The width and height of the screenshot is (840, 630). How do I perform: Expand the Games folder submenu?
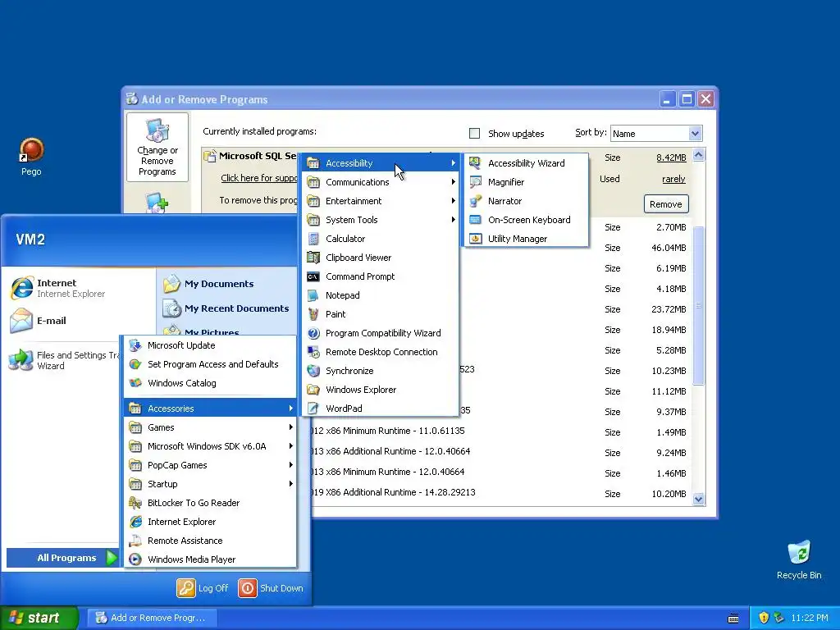tap(209, 427)
